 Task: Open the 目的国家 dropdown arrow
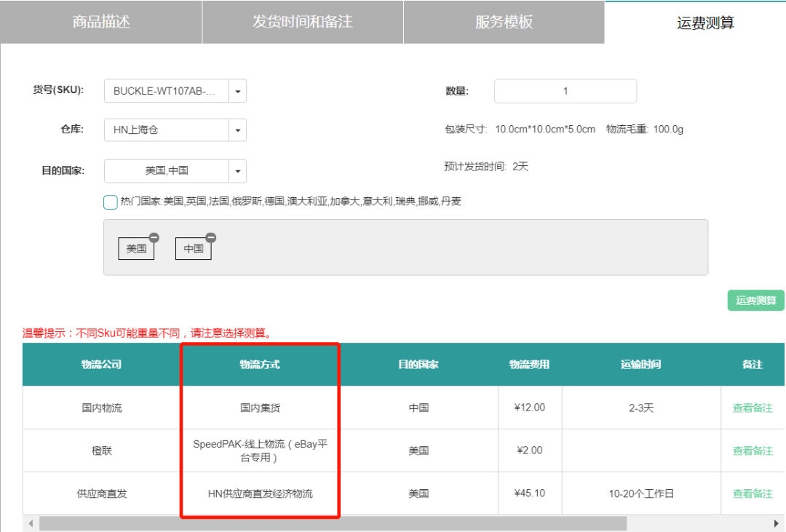pyautogui.click(x=238, y=171)
